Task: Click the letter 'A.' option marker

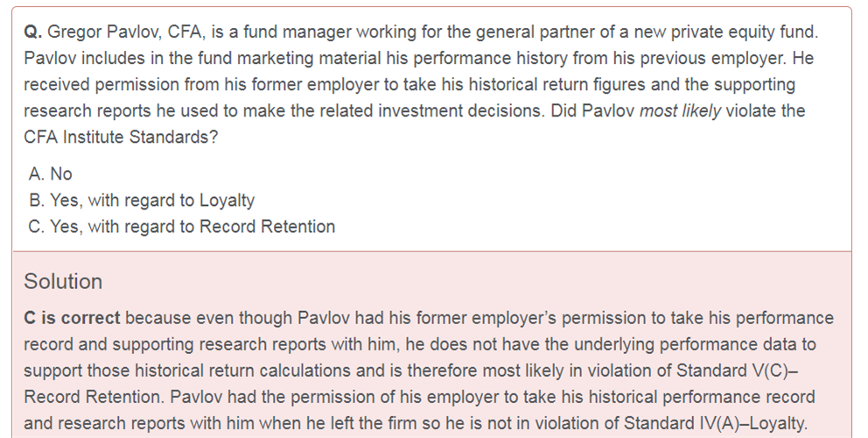Action: click(x=37, y=174)
